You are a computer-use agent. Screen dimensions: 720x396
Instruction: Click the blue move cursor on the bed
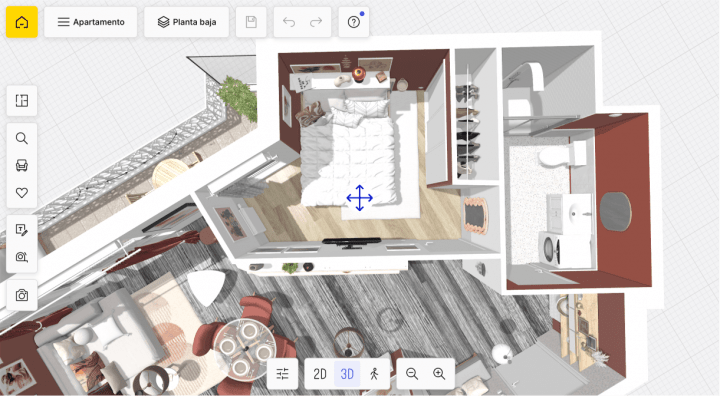[x=360, y=198]
